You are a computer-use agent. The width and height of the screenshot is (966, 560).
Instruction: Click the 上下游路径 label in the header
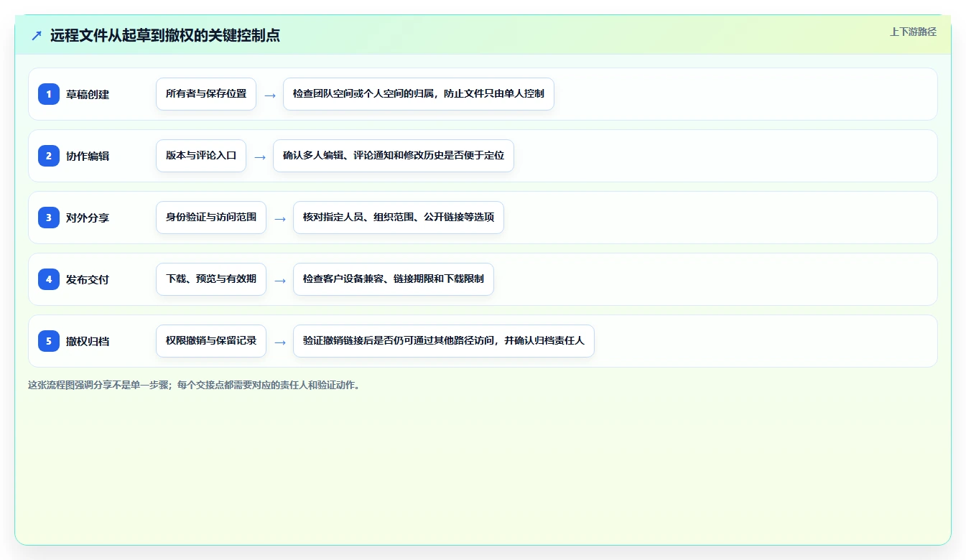point(913,32)
